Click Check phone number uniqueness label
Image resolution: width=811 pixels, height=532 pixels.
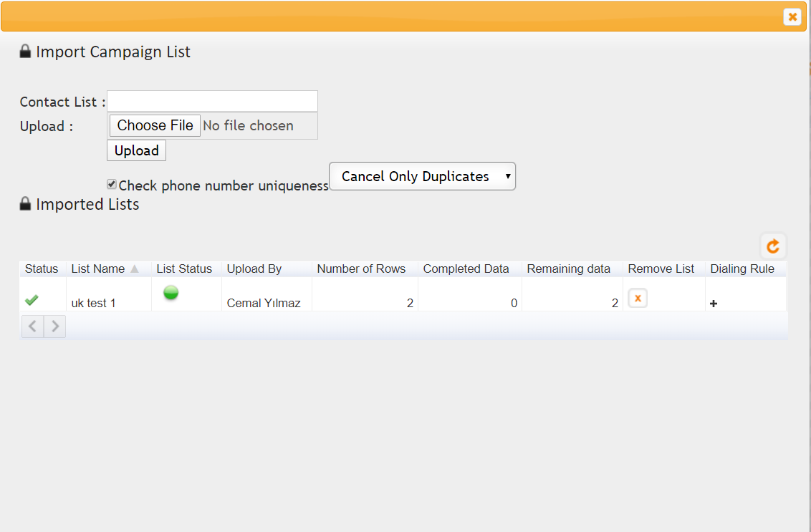point(224,185)
